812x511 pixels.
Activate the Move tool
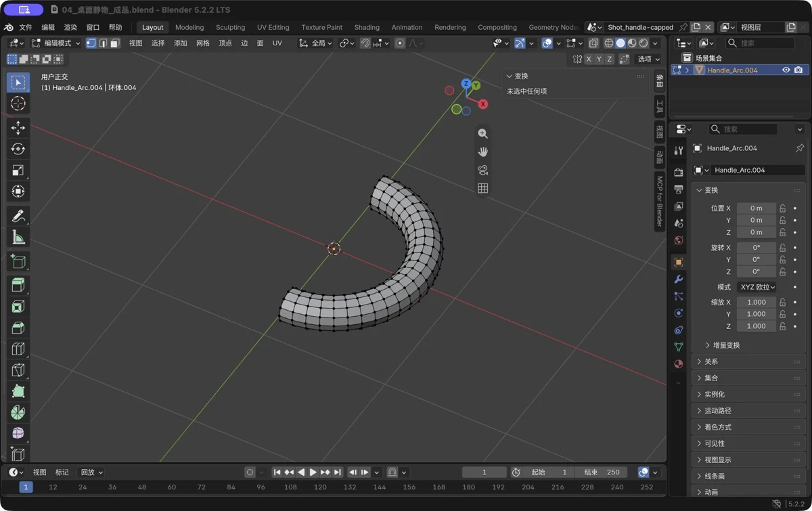[18, 128]
